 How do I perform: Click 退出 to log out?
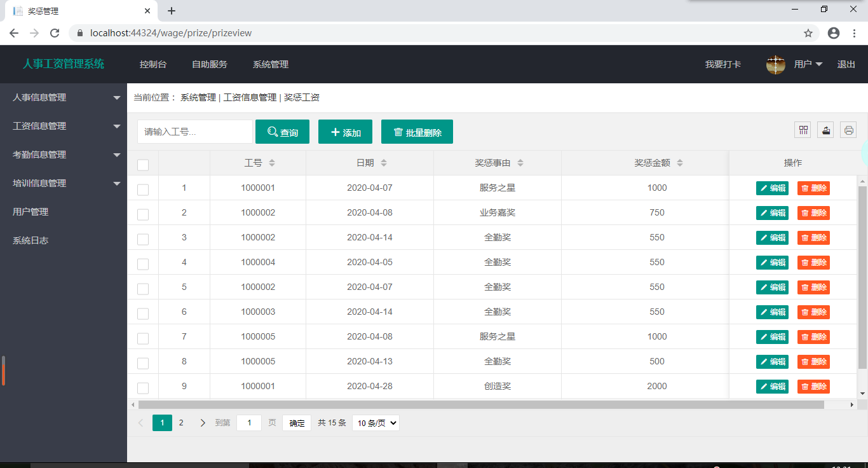click(846, 64)
